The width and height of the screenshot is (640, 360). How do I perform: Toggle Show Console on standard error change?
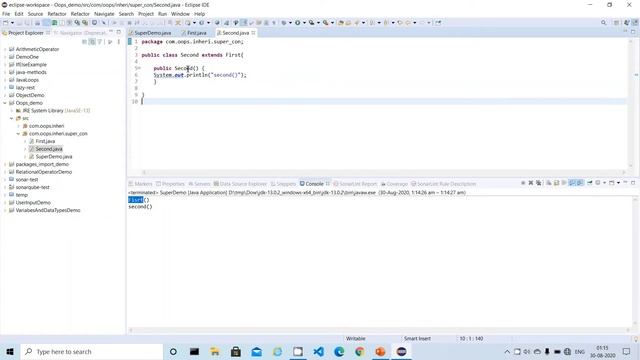(x=580, y=183)
